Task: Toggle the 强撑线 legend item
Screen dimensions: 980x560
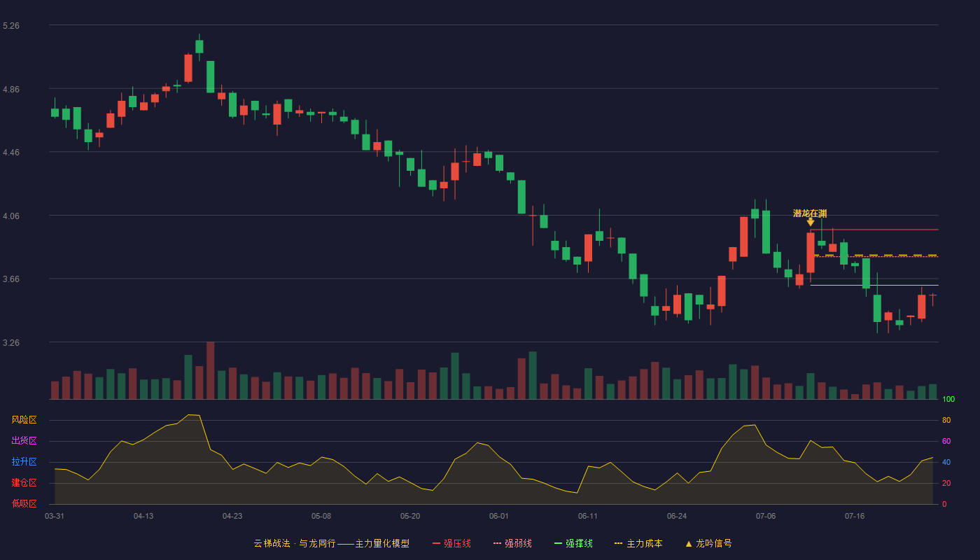Action: pos(573,543)
